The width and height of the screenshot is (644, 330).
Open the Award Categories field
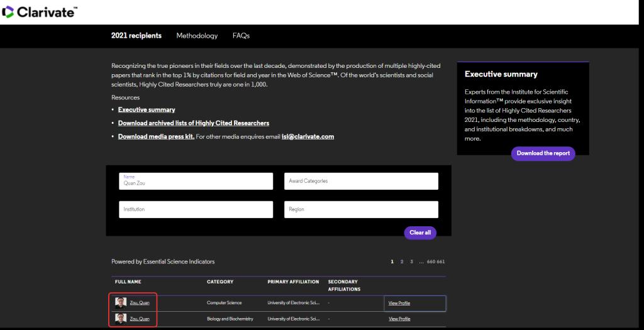pyautogui.click(x=361, y=181)
